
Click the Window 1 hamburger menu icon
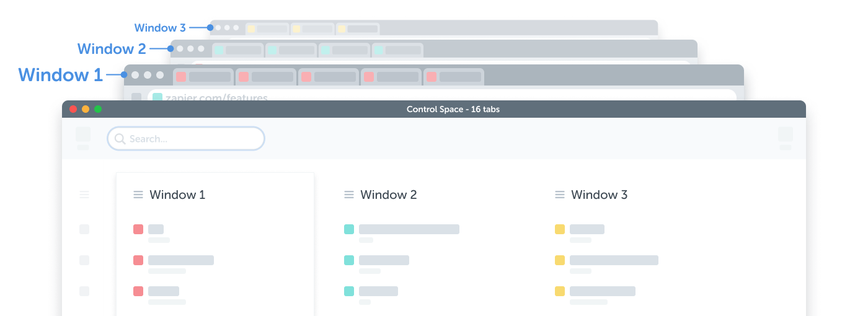pos(138,195)
